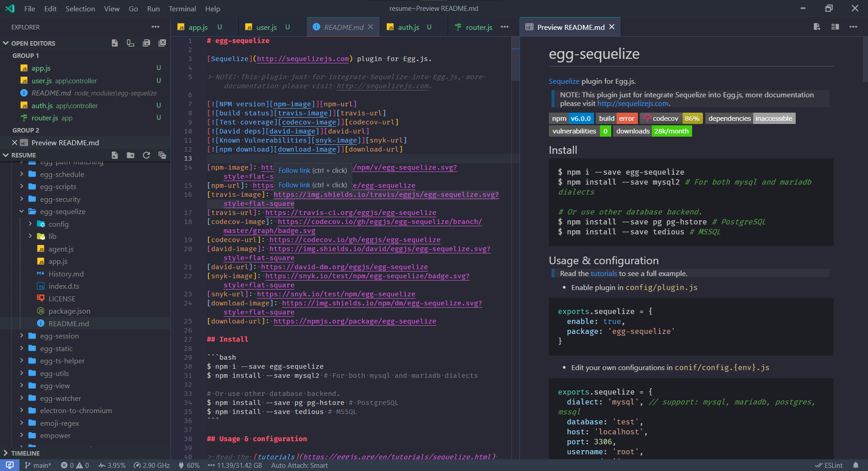Click main* git branch in status bar
This screenshot has height=471, width=868.
[x=38, y=465]
